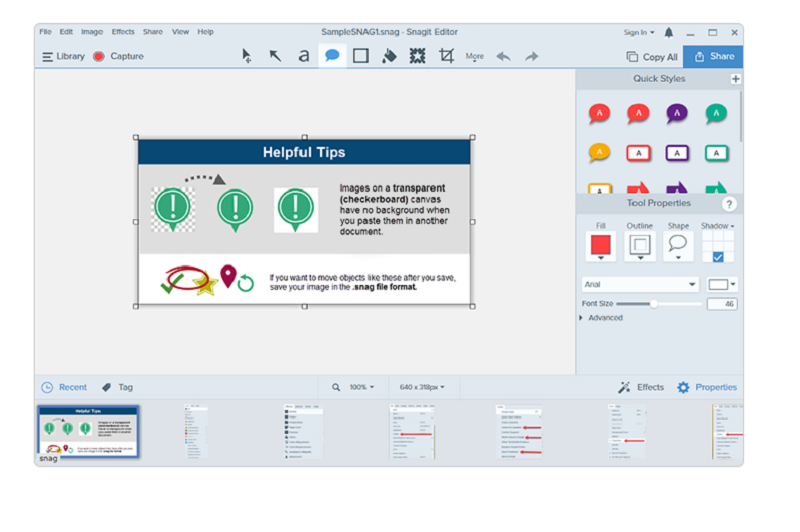Select the Arrow tool
800x532 pixels.
[x=275, y=56]
